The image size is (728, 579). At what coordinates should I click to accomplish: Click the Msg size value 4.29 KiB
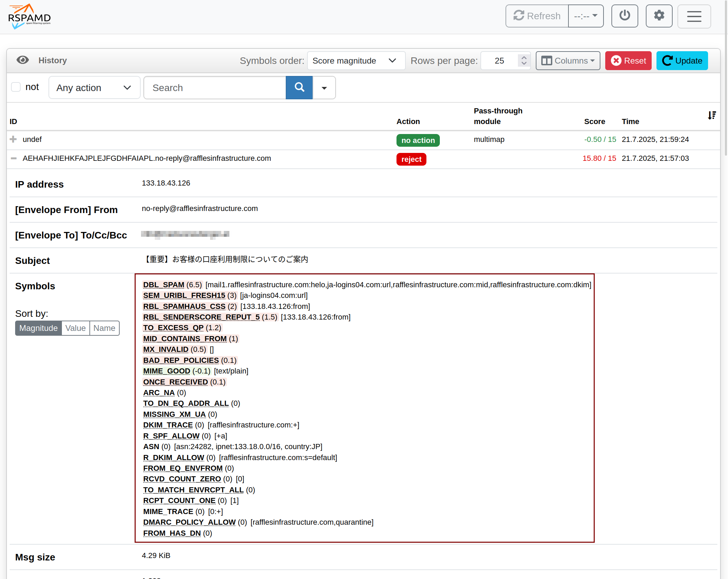point(156,556)
